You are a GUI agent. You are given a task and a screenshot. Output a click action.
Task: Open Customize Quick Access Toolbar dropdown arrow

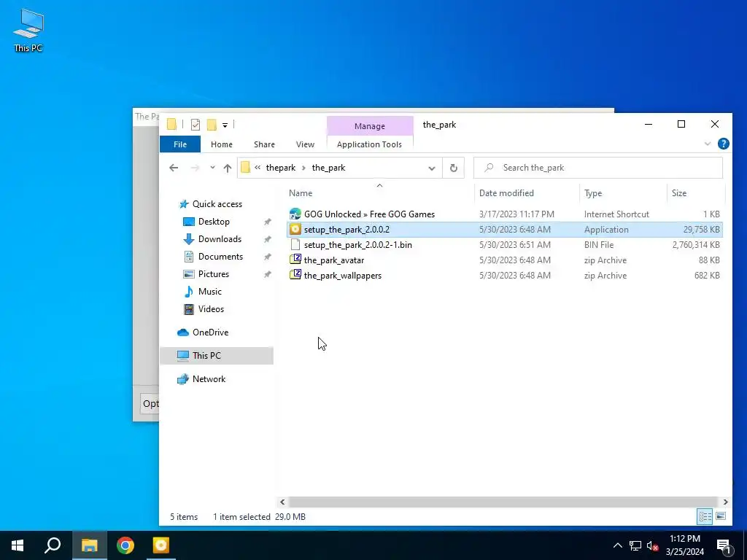tap(225, 125)
